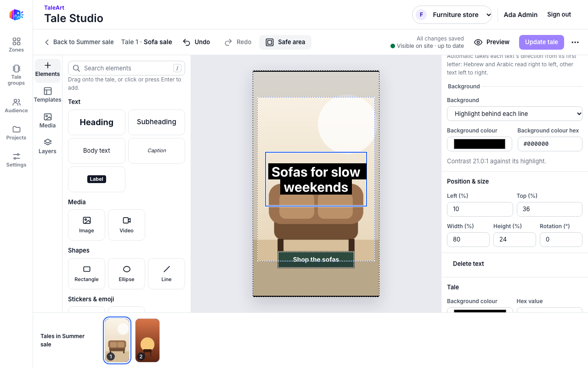Viewport: 588px width, 368px height.
Task: Switch to the Layers panel
Action: [48, 146]
